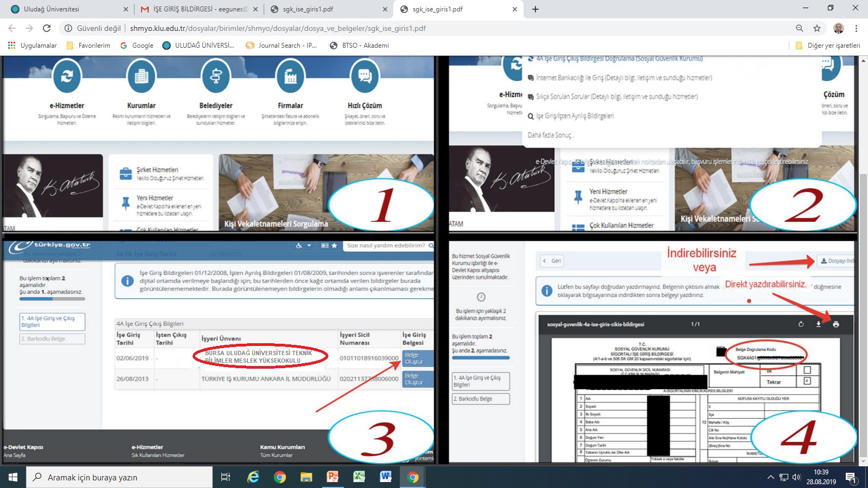
Task: Open the Journal Search - IP... bookmark
Action: [281, 46]
